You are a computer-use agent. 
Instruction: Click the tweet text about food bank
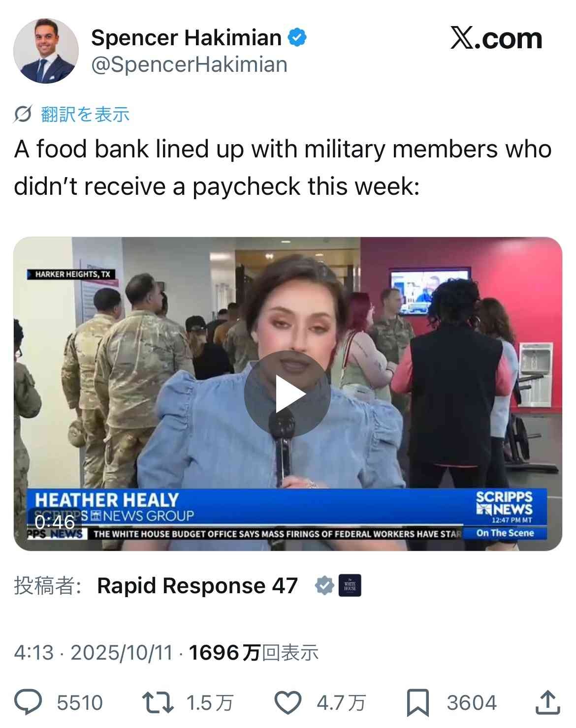[283, 168]
